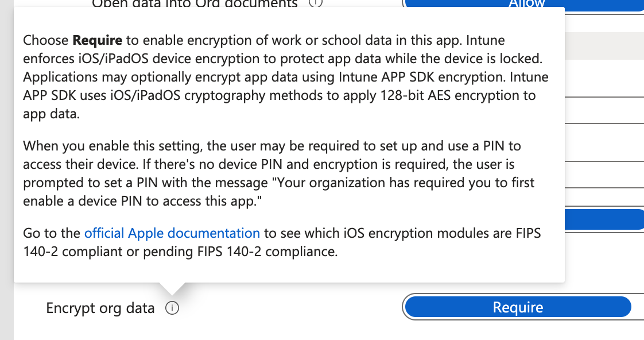Open the official Apple documentation link
Screen dimensions: 644x340
coord(172,233)
